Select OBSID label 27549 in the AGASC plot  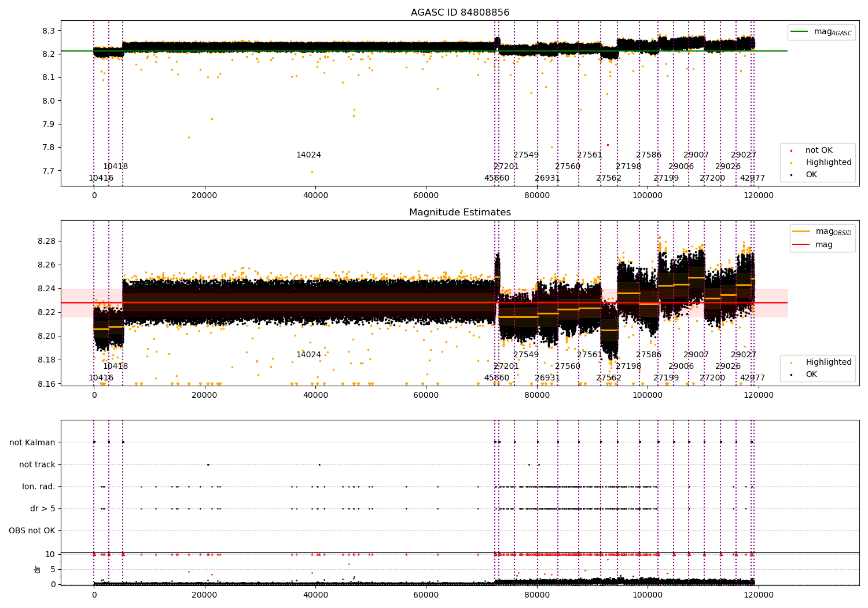pyautogui.click(x=526, y=155)
